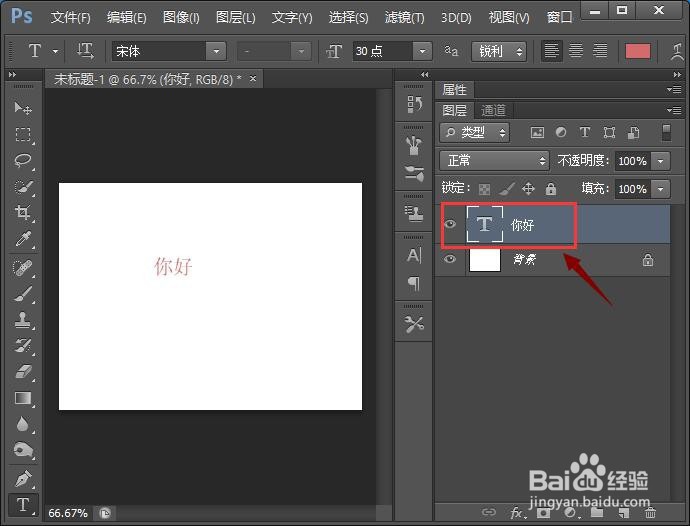Open the 锐利 anti-aliasing dropdown
This screenshot has height=526, width=690.
[499, 51]
